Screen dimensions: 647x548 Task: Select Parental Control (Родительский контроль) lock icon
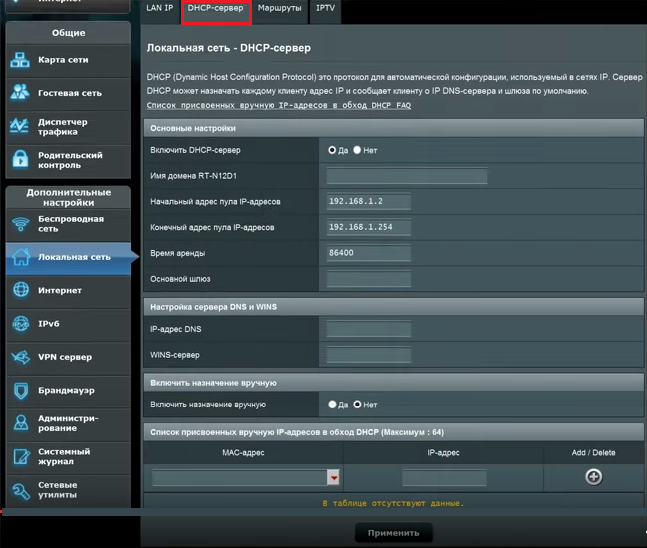[x=21, y=160]
